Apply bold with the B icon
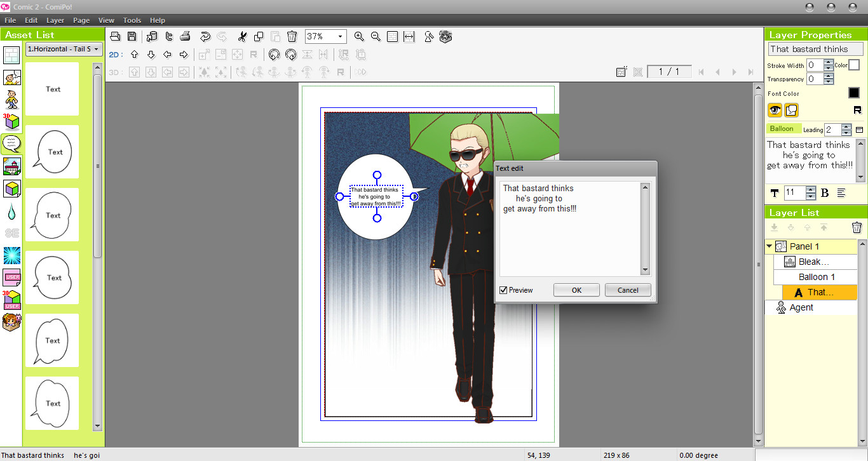Image resolution: width=868 pixels, height=461 pixels. (825, 193)
